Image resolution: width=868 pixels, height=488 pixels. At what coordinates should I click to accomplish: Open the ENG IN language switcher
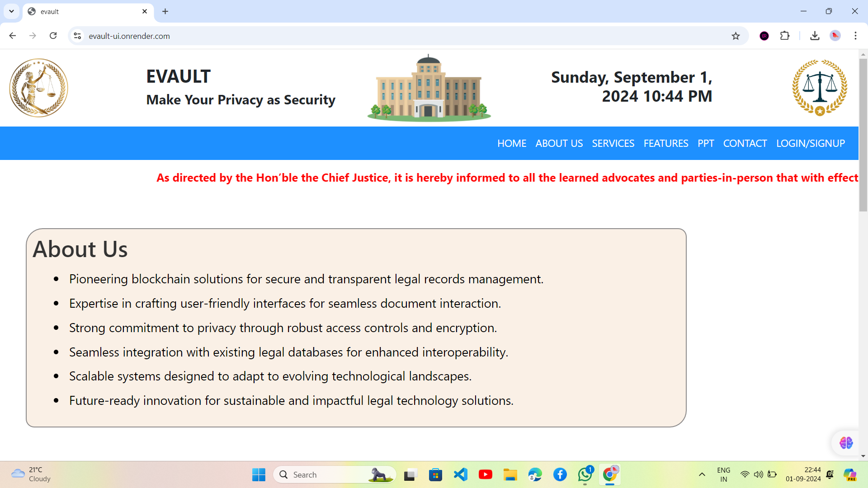(723, 474)
